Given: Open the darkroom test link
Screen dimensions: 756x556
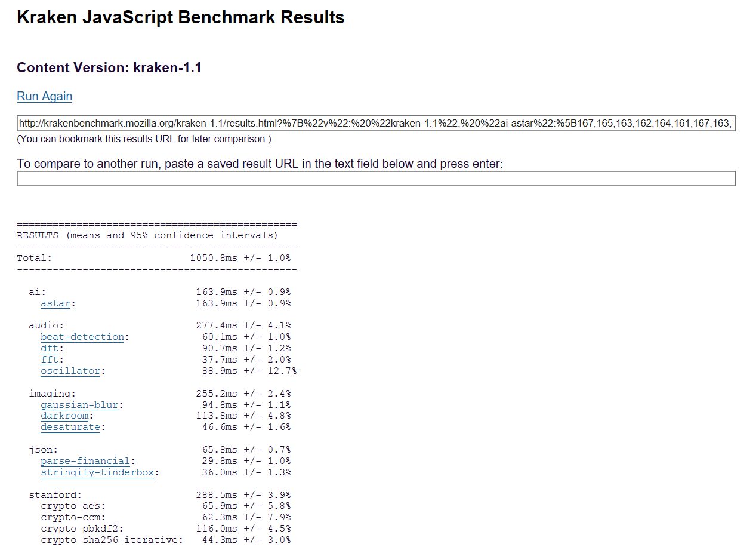Looking at the screenshot, I should pyautogui.click(x=64, y=416).
